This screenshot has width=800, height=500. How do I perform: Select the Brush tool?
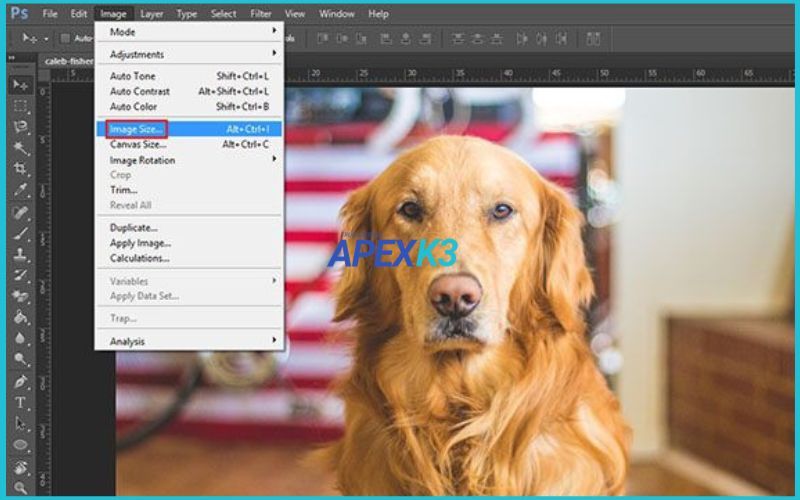20,233
